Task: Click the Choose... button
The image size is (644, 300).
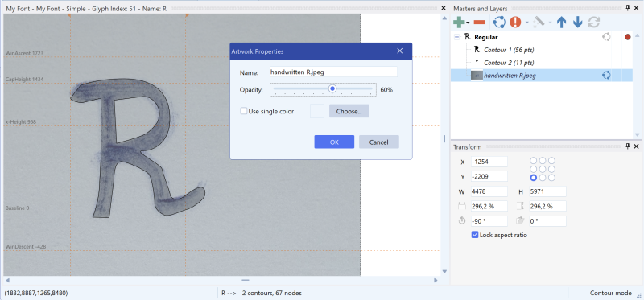Action: pos(349,111)
